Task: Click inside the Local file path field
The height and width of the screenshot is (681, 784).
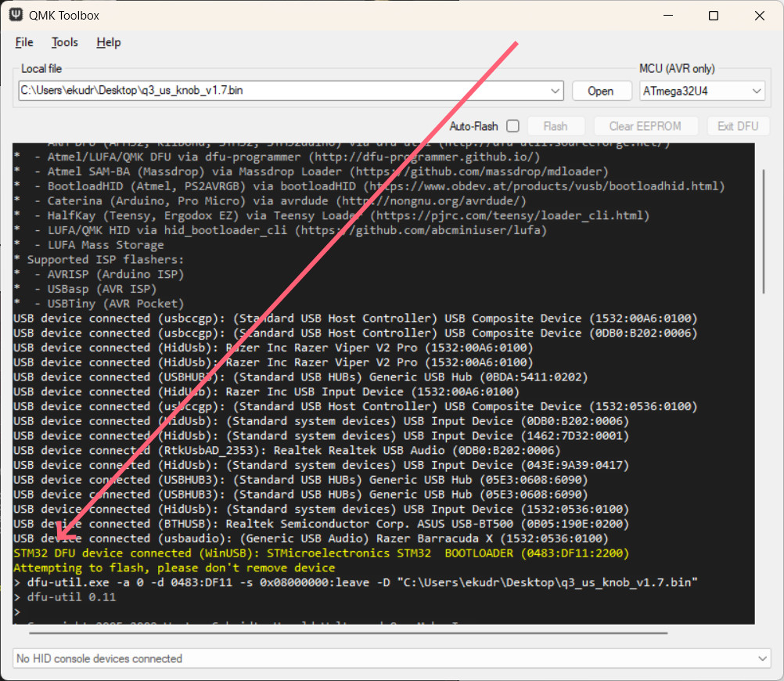Action: tap(282, 91)
